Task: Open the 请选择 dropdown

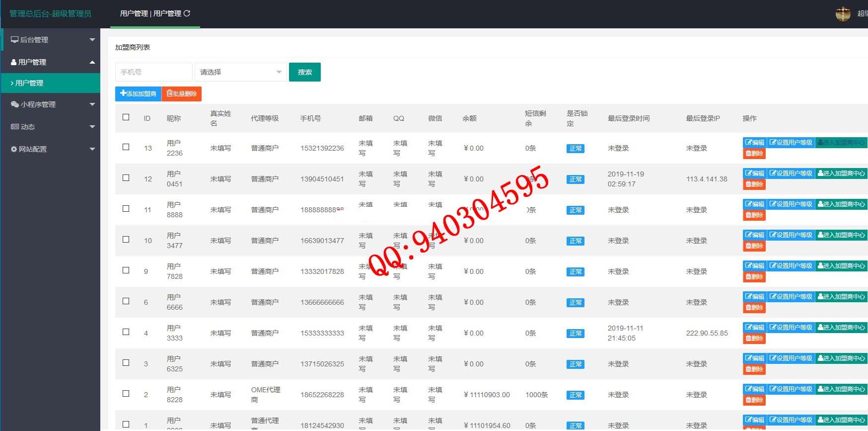Action: coord(240,72)
